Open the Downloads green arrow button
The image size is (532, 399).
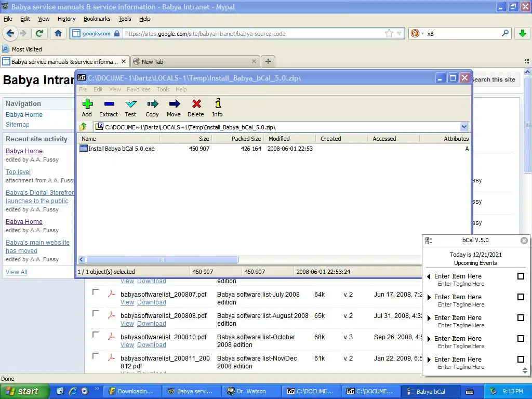[523, 33]
